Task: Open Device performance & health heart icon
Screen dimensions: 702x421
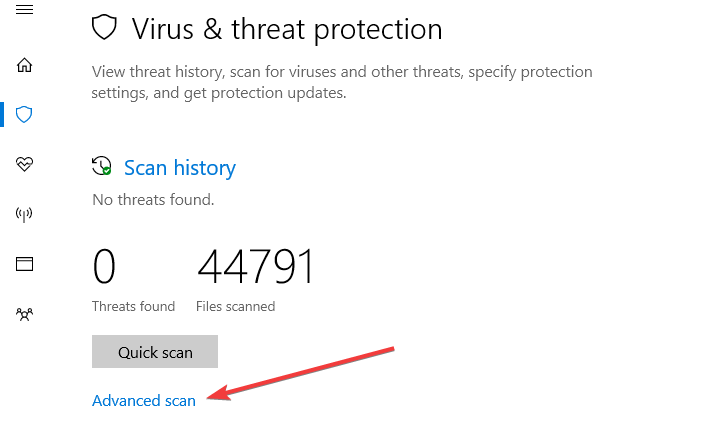Action: [25, 164]
